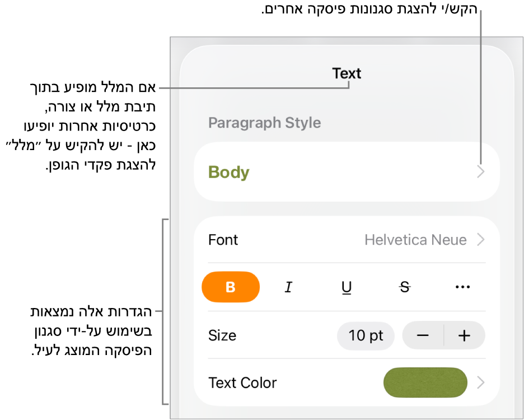Open more text options (three dots)
This screenshot has width=524, height=420.
pyautogui.click(x=462, y=287)
